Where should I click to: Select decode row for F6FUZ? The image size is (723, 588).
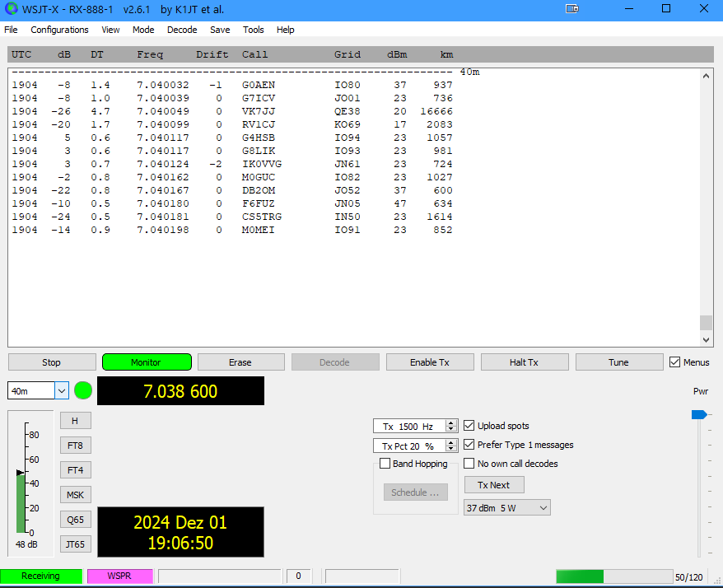pyautogui.click(x=232, y=203)
